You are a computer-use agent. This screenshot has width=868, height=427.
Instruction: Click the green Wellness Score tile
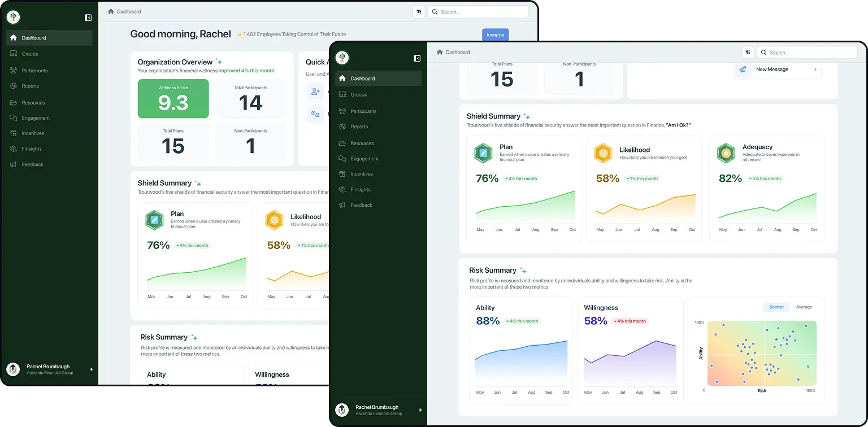(173, 98)
